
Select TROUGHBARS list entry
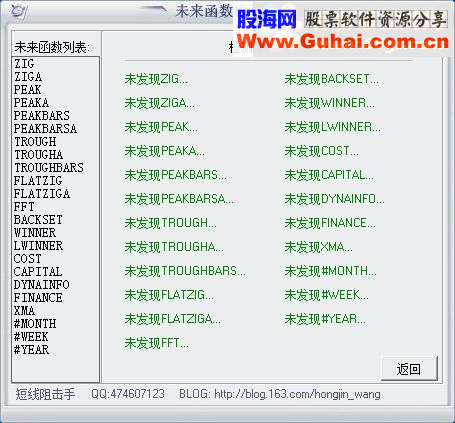(49, 168)
